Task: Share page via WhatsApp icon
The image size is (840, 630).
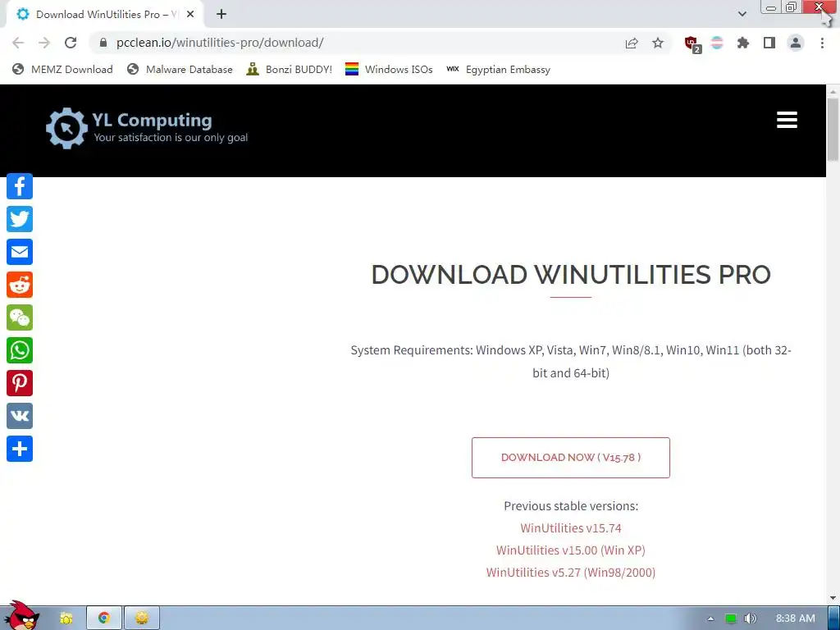Action: 20,350
